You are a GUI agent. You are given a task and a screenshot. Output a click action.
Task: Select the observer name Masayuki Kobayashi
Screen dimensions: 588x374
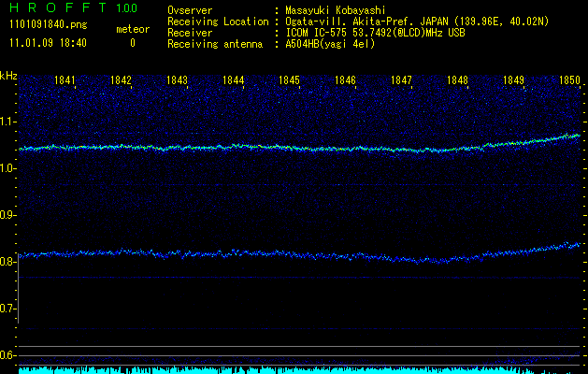click(337, 10)
